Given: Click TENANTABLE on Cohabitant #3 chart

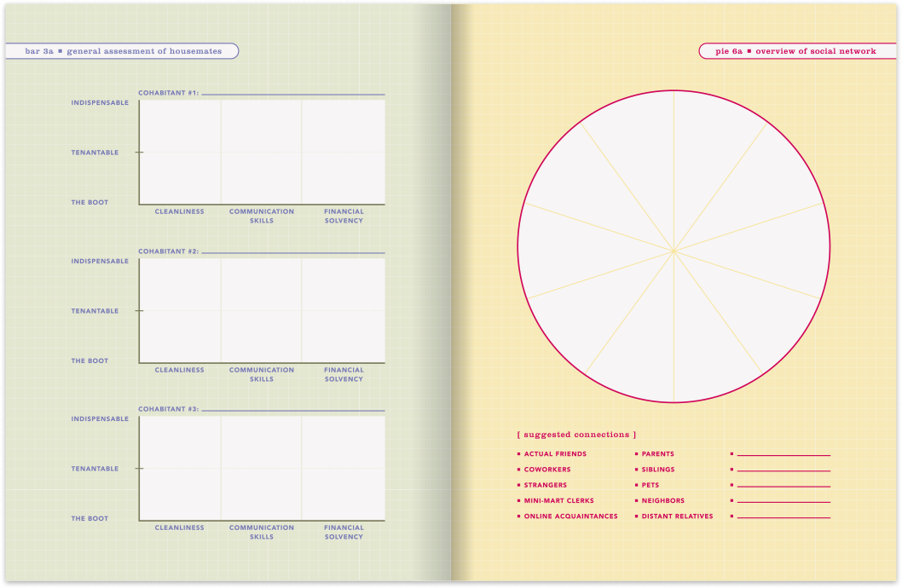Looking at the screenshot, I should (x=95, y=469).
